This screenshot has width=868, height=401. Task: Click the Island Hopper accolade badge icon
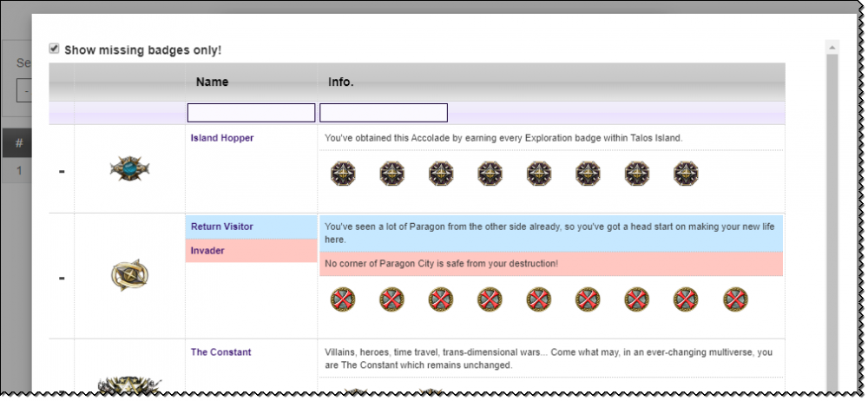tap(129, 169)
